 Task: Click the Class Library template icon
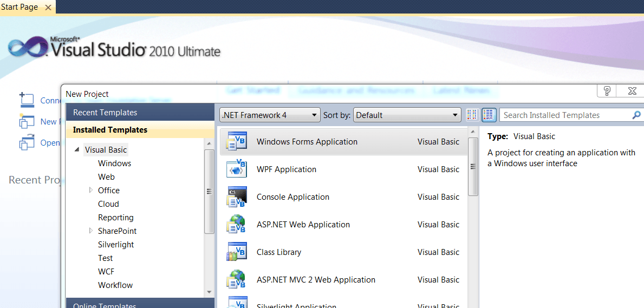click(237, 252)
